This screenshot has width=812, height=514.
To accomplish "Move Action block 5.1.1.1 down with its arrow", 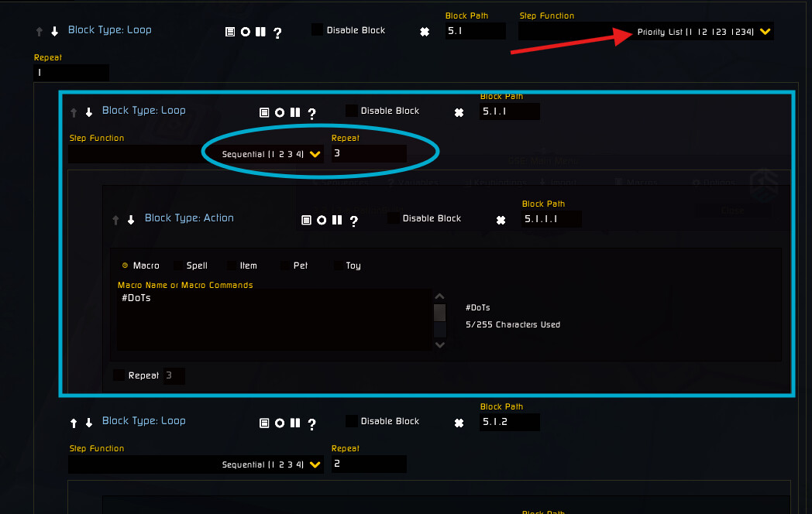I will pos(131,220).
